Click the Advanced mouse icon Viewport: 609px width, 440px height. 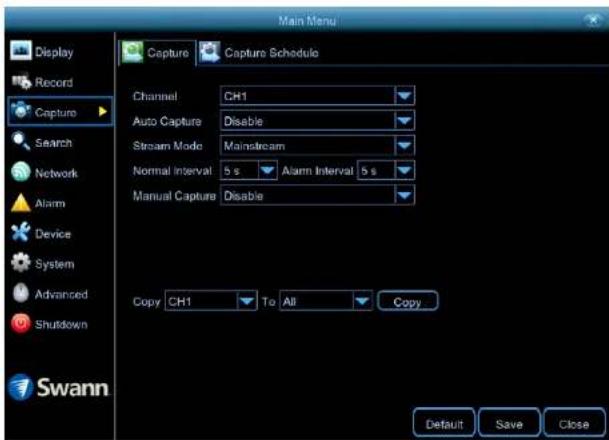[x=21, y=293]
